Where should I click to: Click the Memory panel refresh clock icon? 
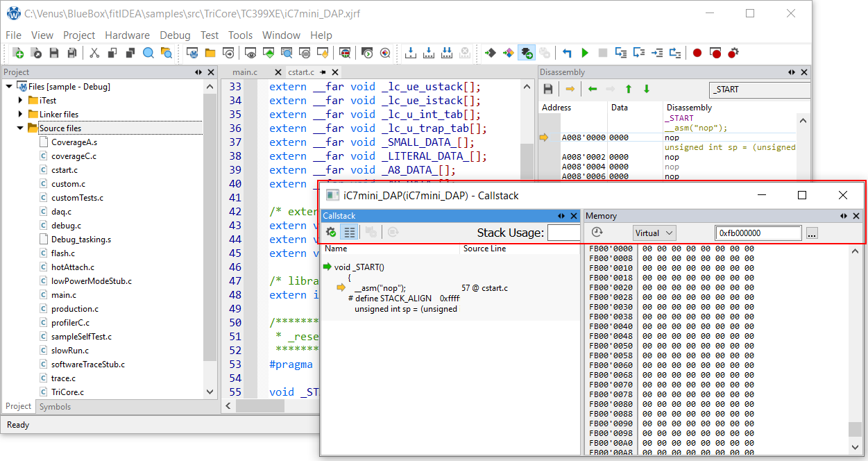597,233
